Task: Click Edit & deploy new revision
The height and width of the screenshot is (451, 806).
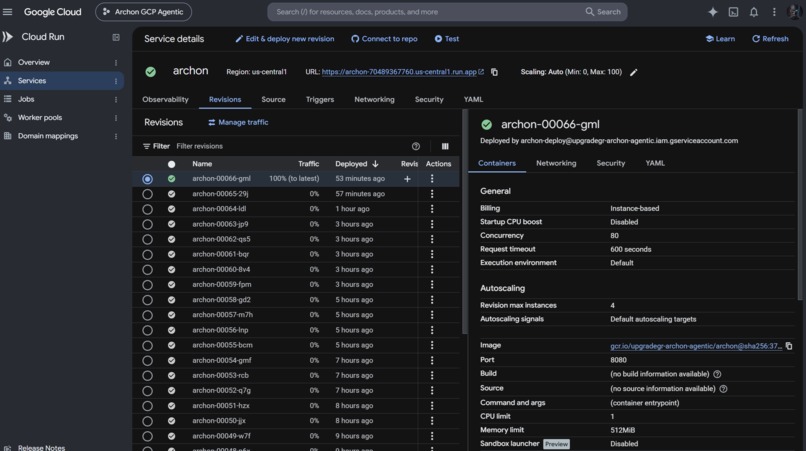Action: coord(285,39)
